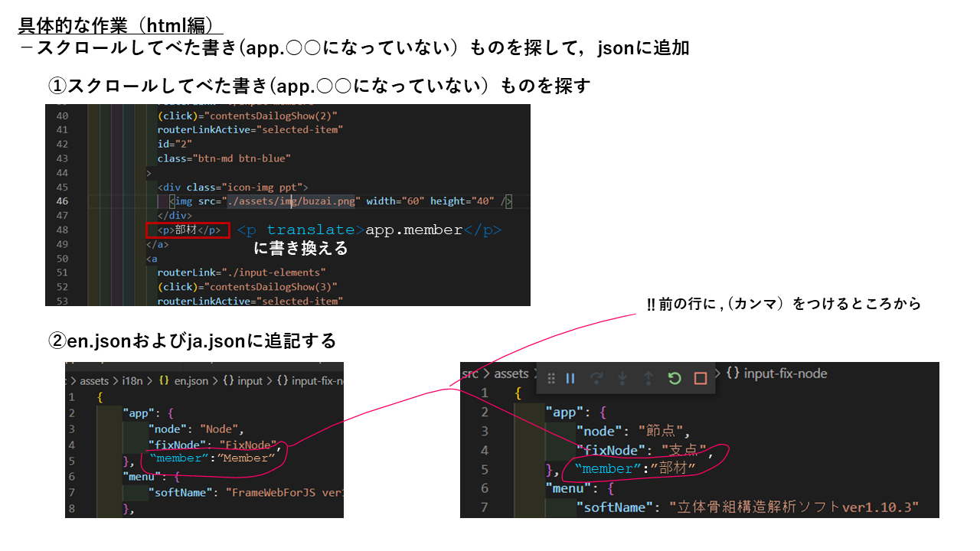
Task: Restart debugging with the green restart icon
Action: pyautogui.click(x=673, y=377)
